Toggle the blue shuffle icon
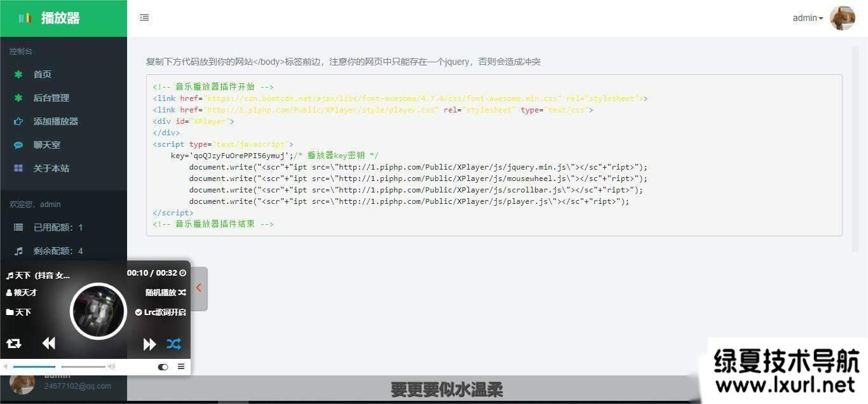This screenshot has height=404, width=868. (174, 344)
